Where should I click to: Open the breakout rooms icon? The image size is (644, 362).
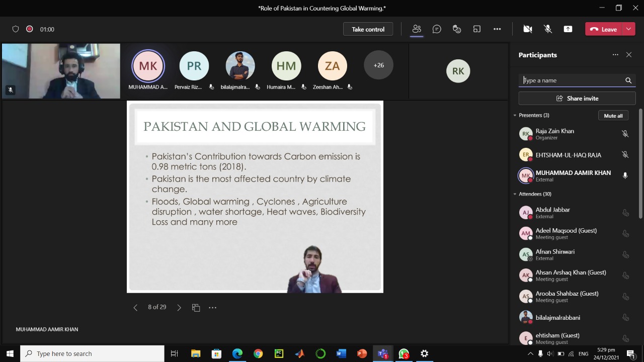(x=477, y=29)
